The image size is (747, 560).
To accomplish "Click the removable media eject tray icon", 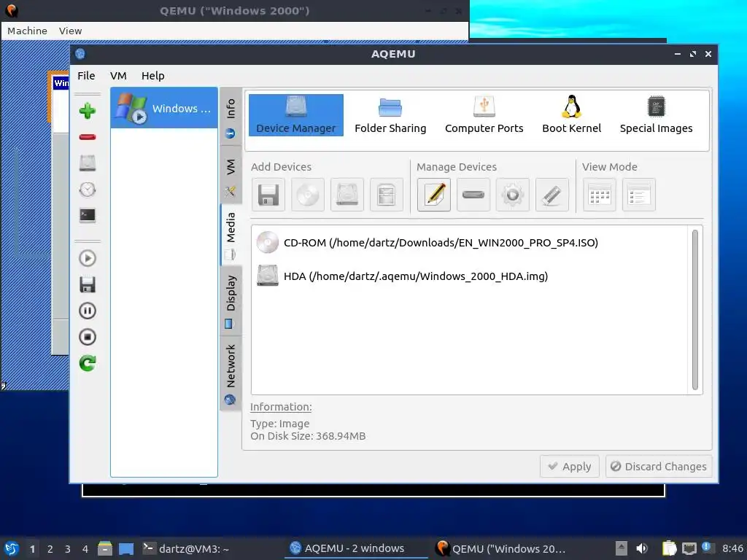I will (621, 548).
